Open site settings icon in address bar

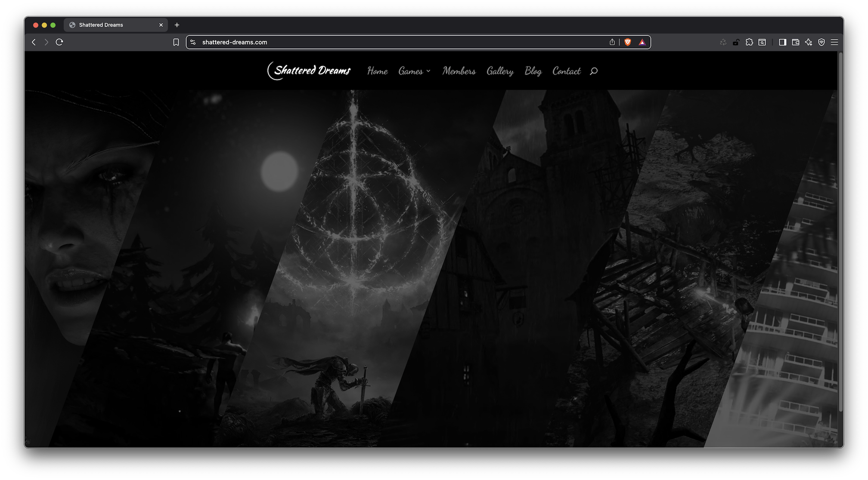[x=193, y=42]
